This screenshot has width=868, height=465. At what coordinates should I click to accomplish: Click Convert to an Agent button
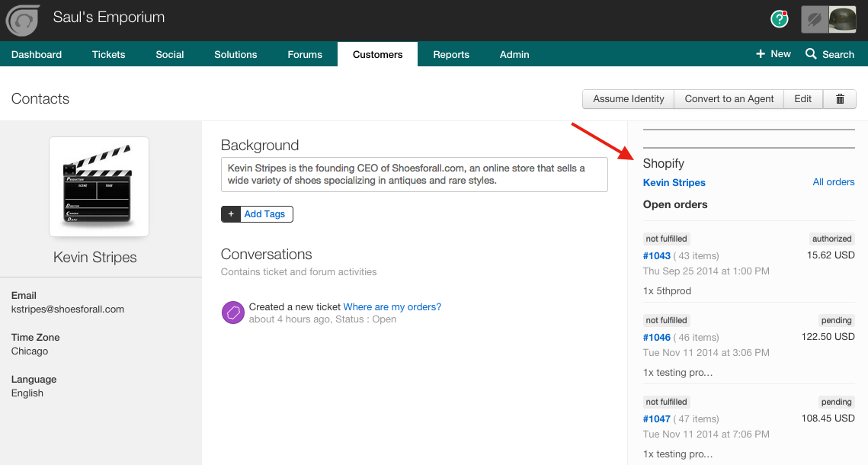pos(729,99)
